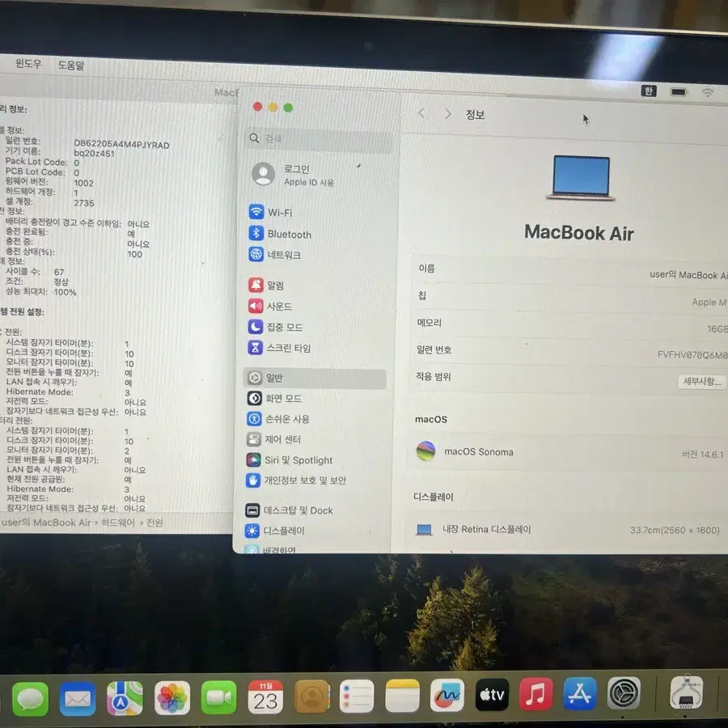The image size is (728, 728).
Task: Launch Notes from the Dock
Action: pyautogui.click(x=402, y=696)
